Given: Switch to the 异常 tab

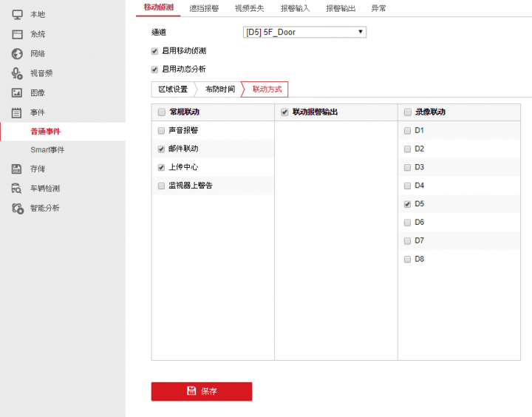Looking at the screenshot, I should (378, 8).
